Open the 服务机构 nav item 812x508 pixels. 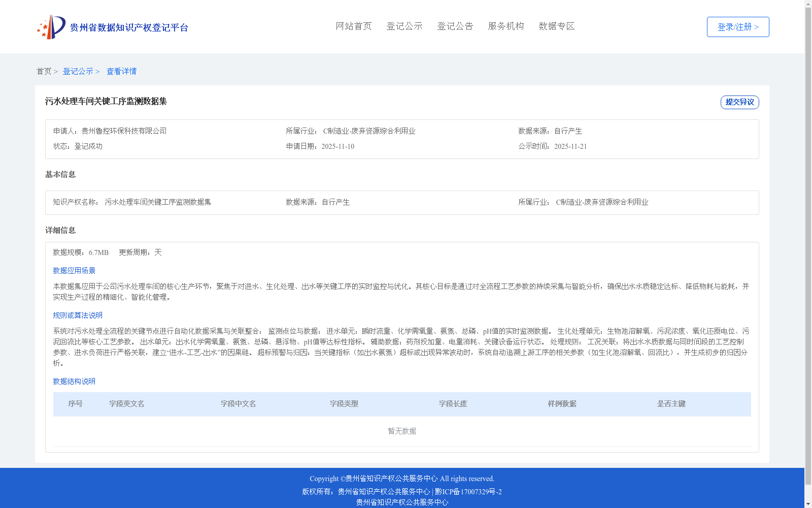point(506,26)
